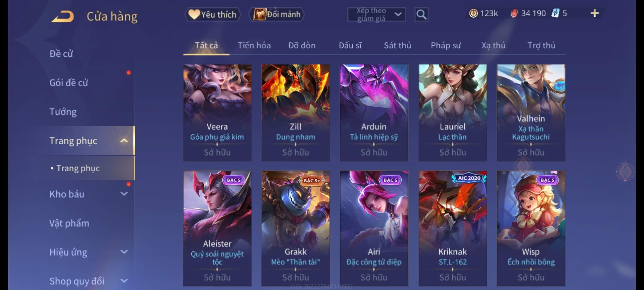Expand the Kho báu sidebar section
The image size is (644, 290).
124,194
